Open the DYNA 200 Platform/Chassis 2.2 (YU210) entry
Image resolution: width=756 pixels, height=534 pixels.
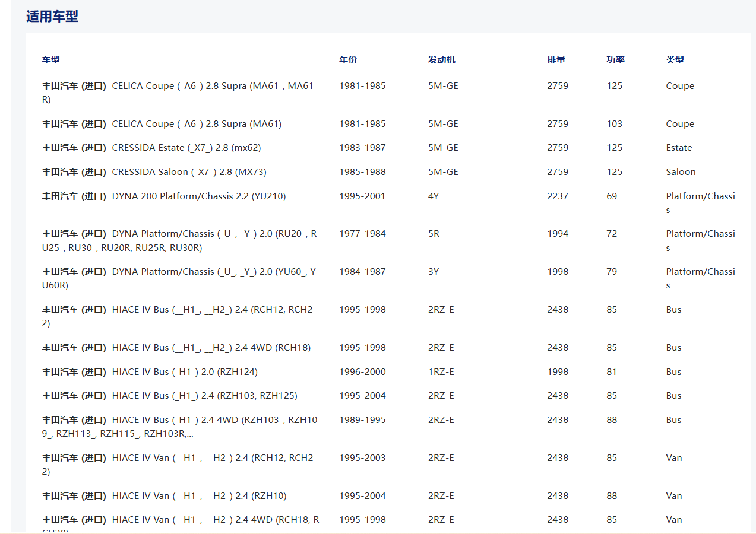coord(198,196)
